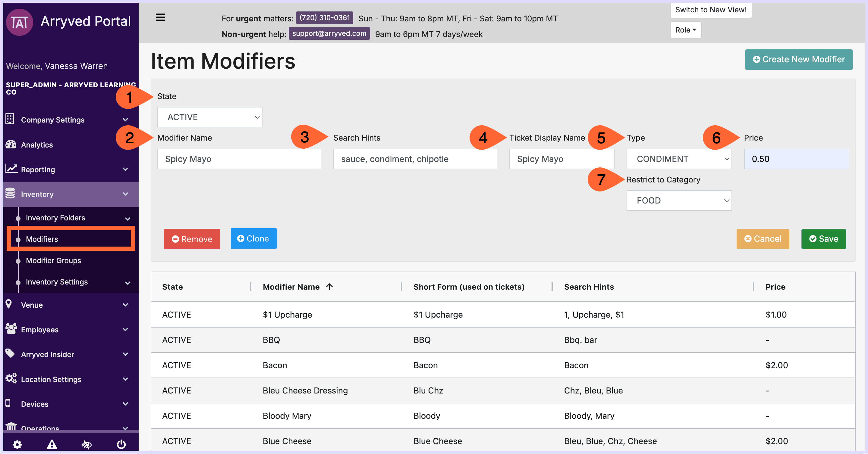
Task: Expand Reporting chevron
Action: tap(125, 169)
